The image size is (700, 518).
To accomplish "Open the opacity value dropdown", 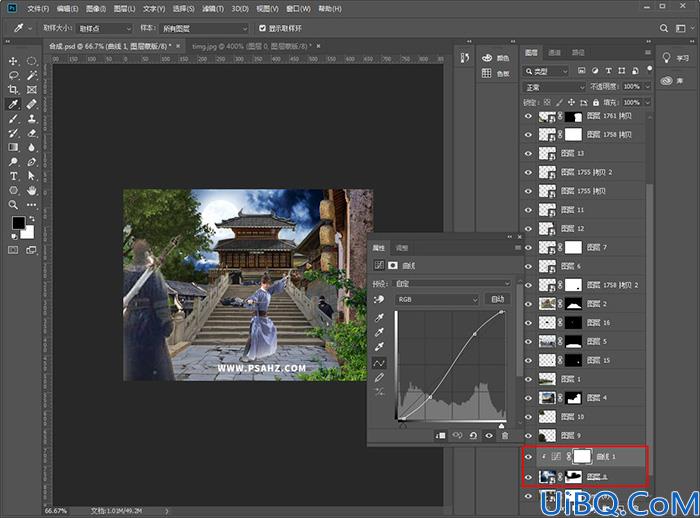I will [648, 87].
